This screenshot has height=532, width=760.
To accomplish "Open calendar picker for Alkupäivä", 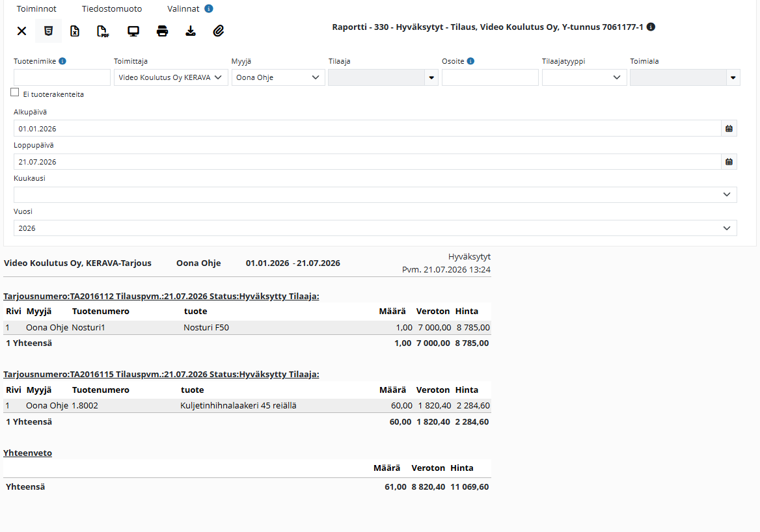I will pyautogui.click(x=729, y=128).
